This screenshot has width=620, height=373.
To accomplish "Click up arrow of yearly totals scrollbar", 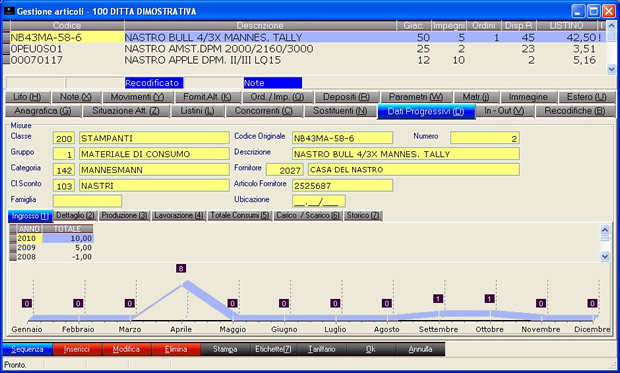I will click(x=605, y=230).
